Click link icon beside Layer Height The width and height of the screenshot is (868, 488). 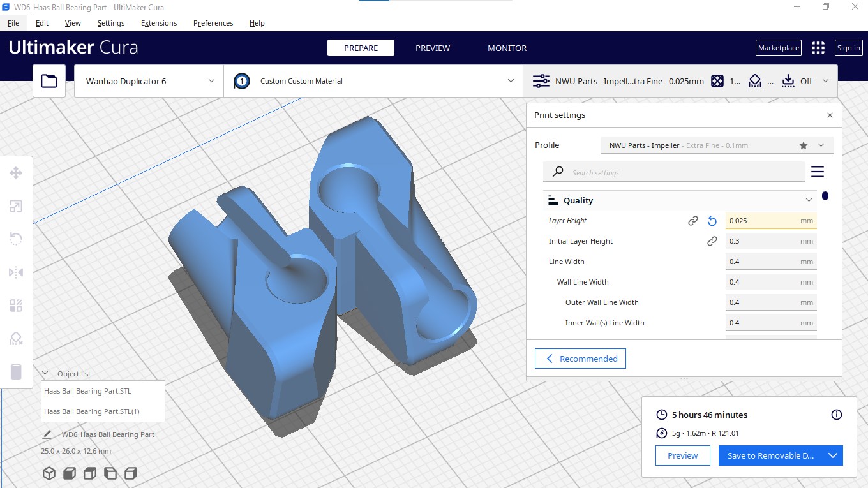pyautogui.click(x=692, y=221)
